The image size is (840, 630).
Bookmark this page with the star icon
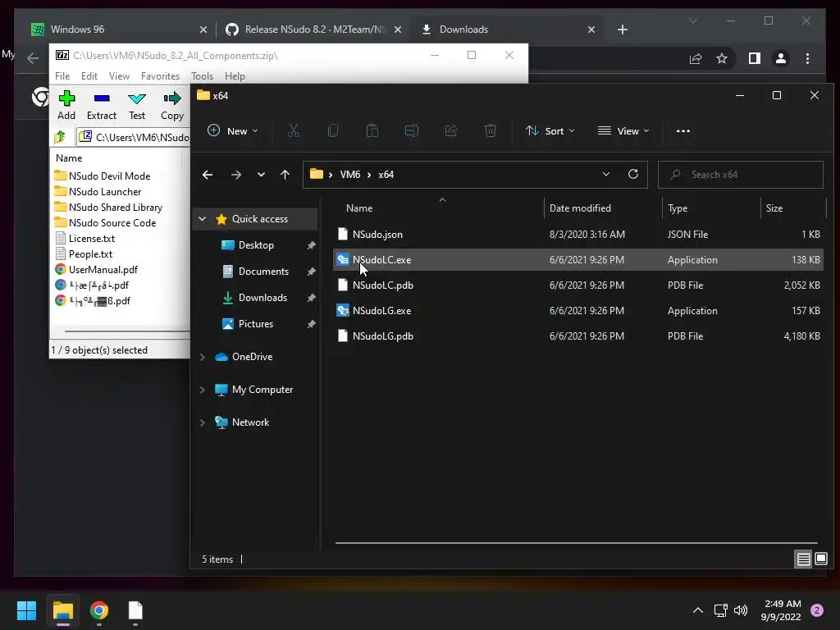point(722,58)
